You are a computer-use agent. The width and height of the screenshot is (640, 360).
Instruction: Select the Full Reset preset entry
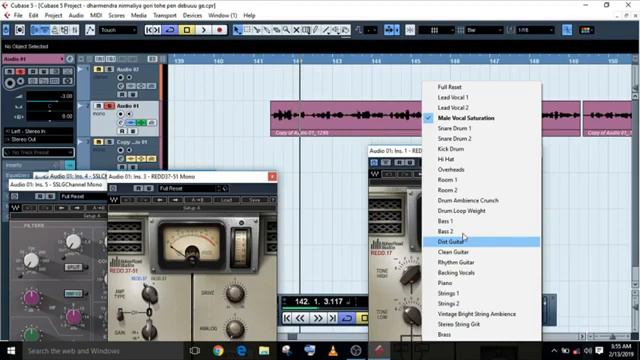(482, 87)
